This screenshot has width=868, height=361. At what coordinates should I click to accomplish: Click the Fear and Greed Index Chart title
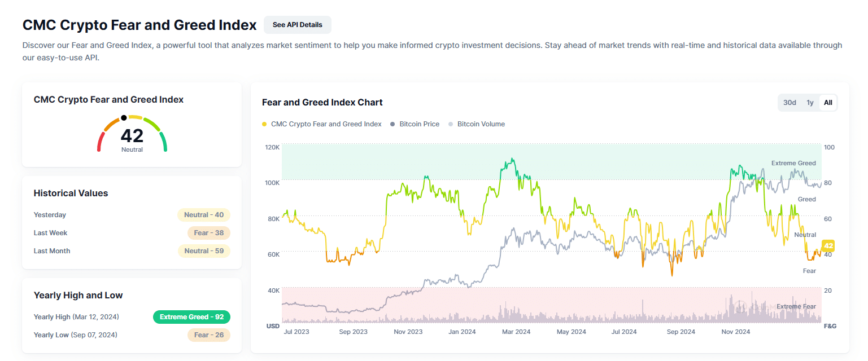(322, 103)
